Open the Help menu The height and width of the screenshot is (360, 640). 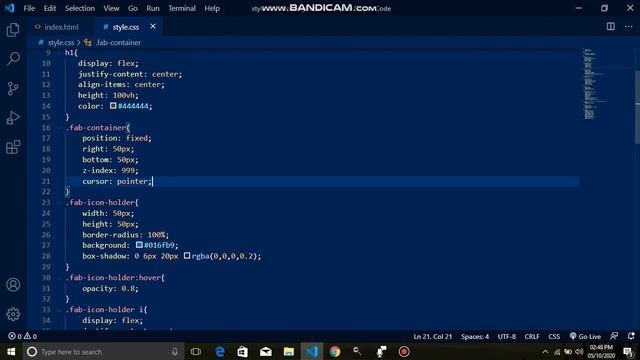(212, 8)
